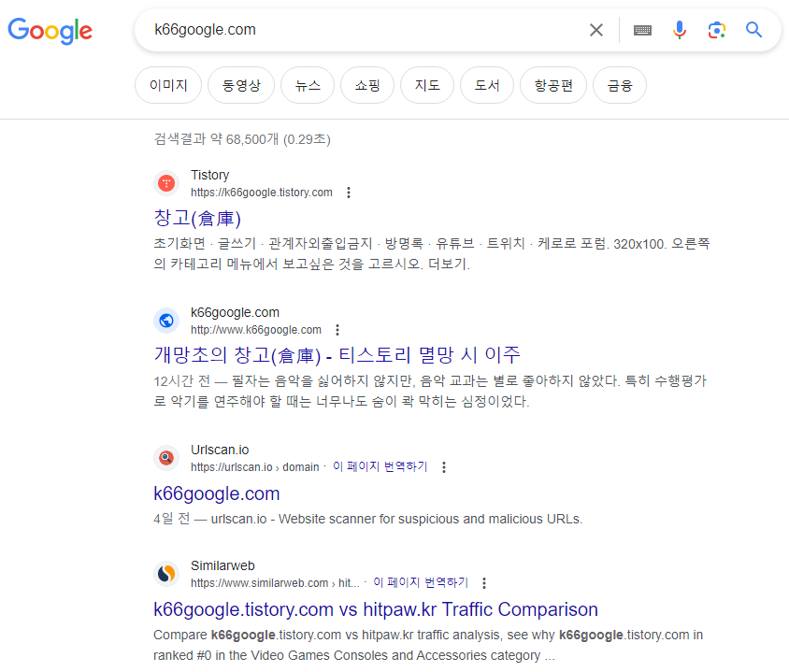Switch to 금융 results tab

coord(620,85)
